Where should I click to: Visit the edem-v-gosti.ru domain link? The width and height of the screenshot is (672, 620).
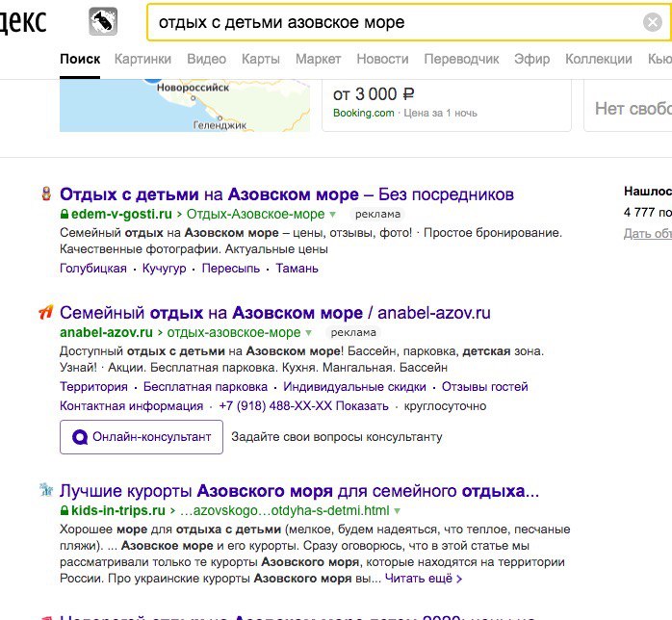[x=121, y=214]
